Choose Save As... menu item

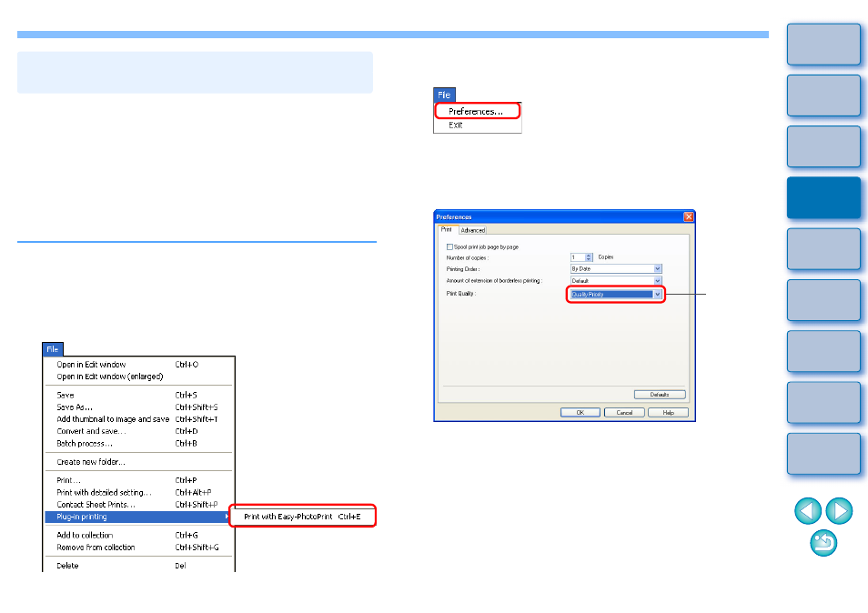pos(139,407)
